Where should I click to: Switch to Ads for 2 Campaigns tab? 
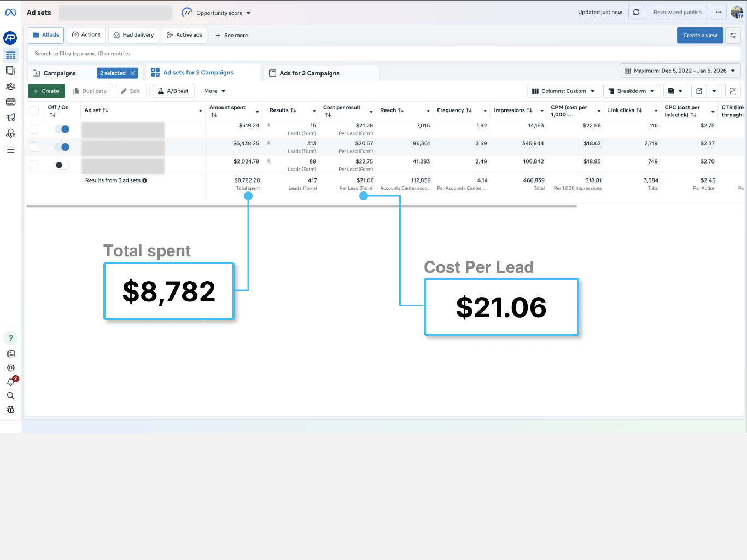click(309, 73)
